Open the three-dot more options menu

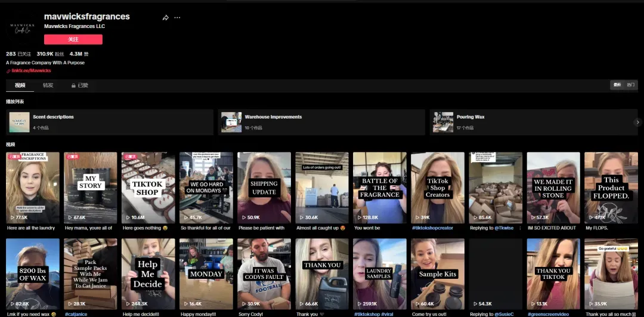pos(177,18)
